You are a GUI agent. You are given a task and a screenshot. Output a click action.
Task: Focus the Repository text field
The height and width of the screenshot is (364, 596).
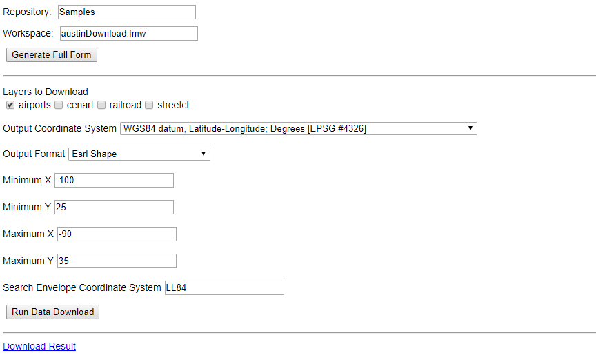click(x=126, y=12)
